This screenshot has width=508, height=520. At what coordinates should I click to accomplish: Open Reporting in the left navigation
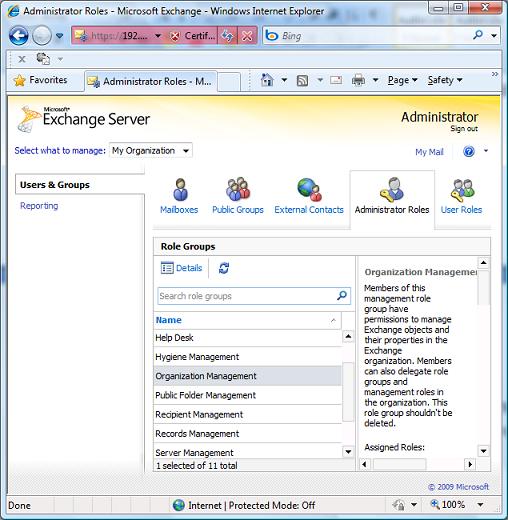[39, 206]
